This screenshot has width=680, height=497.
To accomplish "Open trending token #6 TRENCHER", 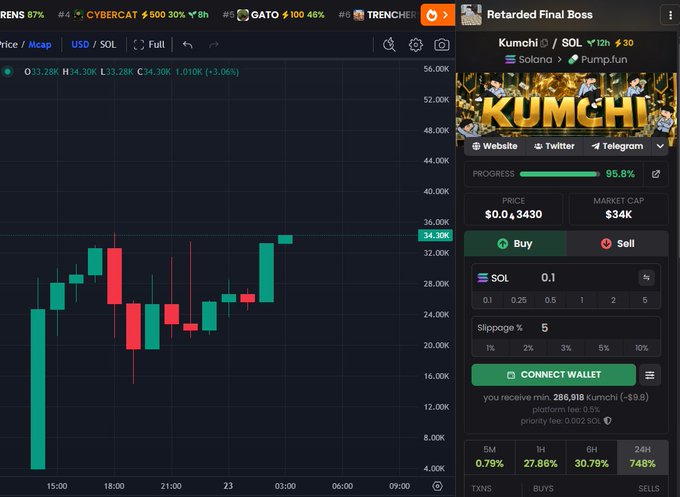I will tap(377, 15).
